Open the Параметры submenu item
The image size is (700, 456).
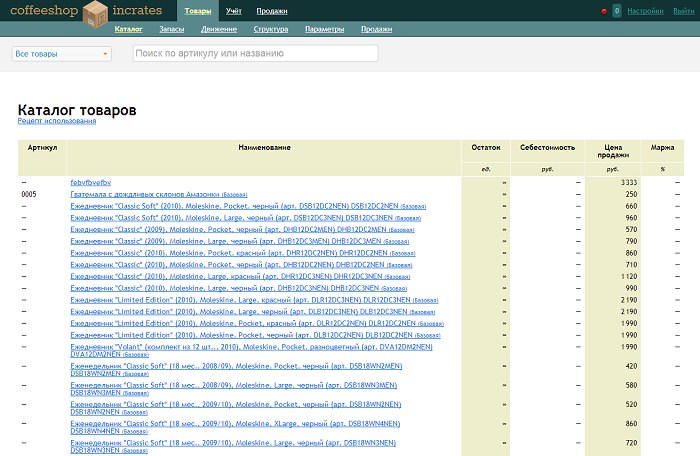pyautogui.click(x=325, y=29)
